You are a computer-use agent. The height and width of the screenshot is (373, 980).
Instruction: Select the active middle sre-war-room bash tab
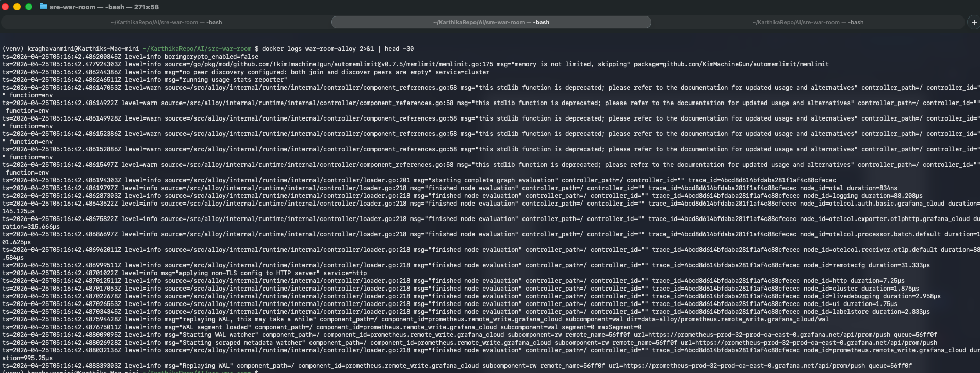[x=491, y=22]
